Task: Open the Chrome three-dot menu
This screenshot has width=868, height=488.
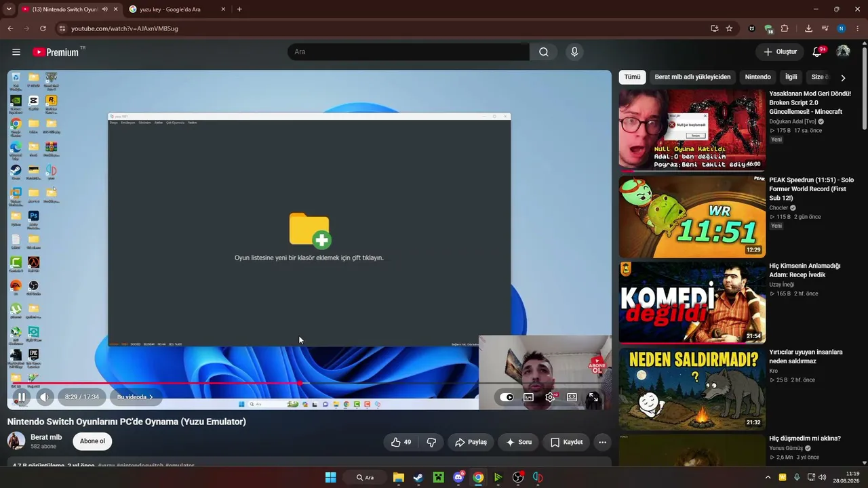Action: point(858,28)
